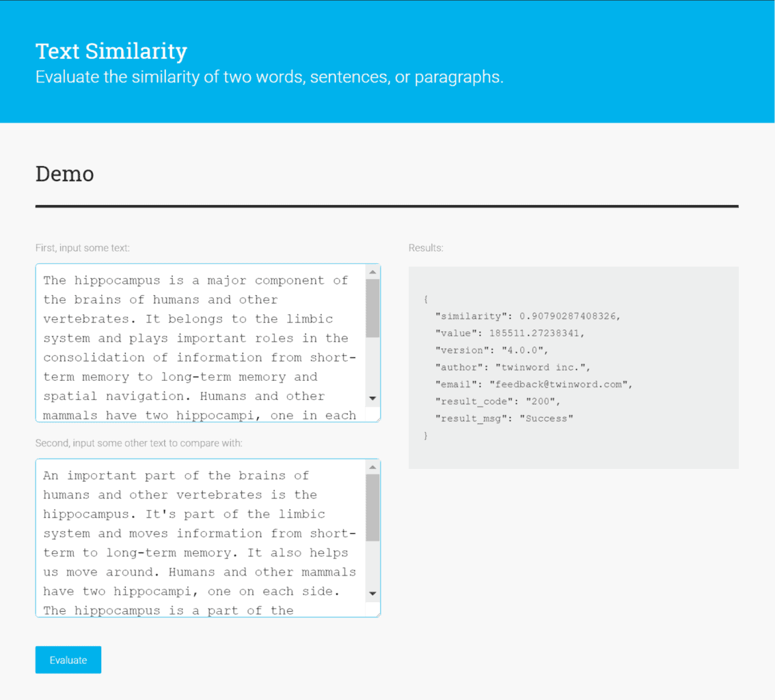Image resolution: width=775 pixels, height=700 pixels.
Task: Click the second text box scrollbar thumb
Action: (x=372, y=507)
